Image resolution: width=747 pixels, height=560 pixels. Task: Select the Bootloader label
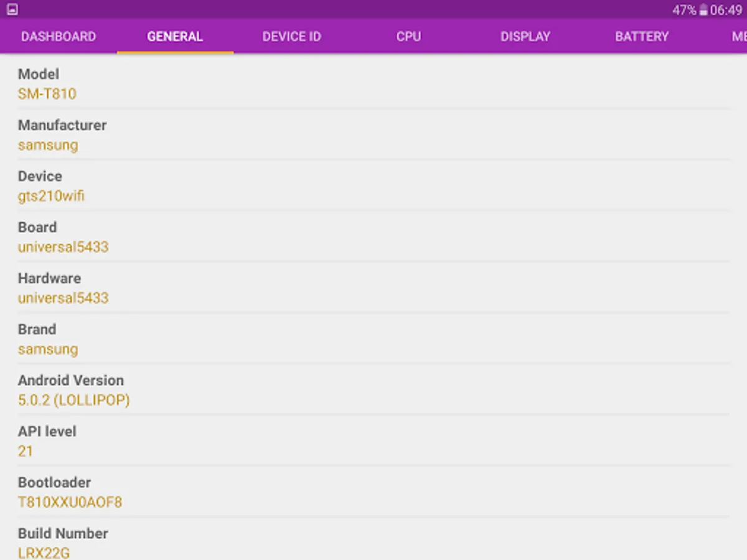(54, 482)
